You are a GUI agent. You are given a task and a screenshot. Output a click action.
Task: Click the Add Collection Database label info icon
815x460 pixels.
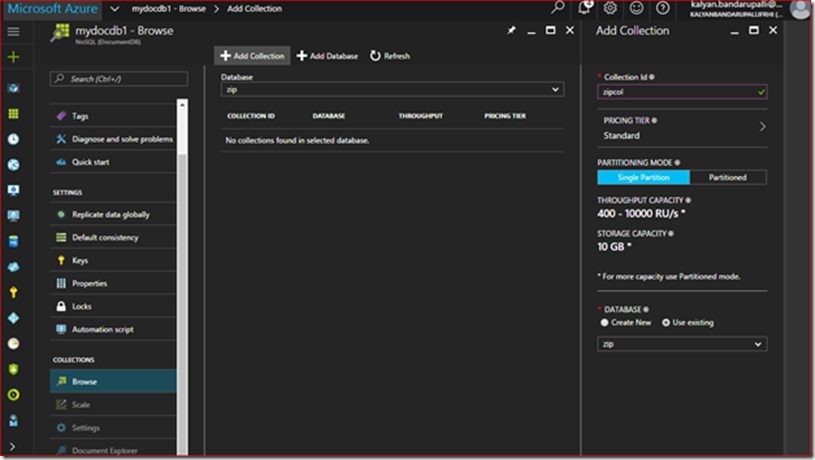point(646,309)
